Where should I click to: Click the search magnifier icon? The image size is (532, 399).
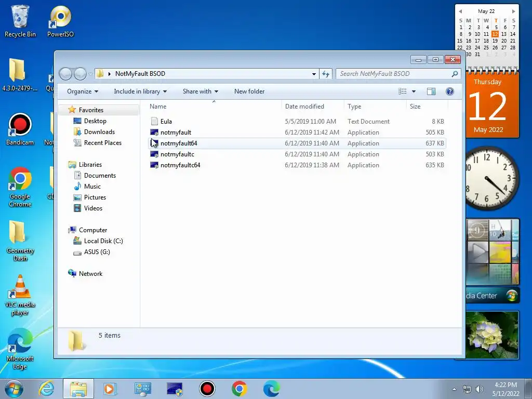[455, 74]
